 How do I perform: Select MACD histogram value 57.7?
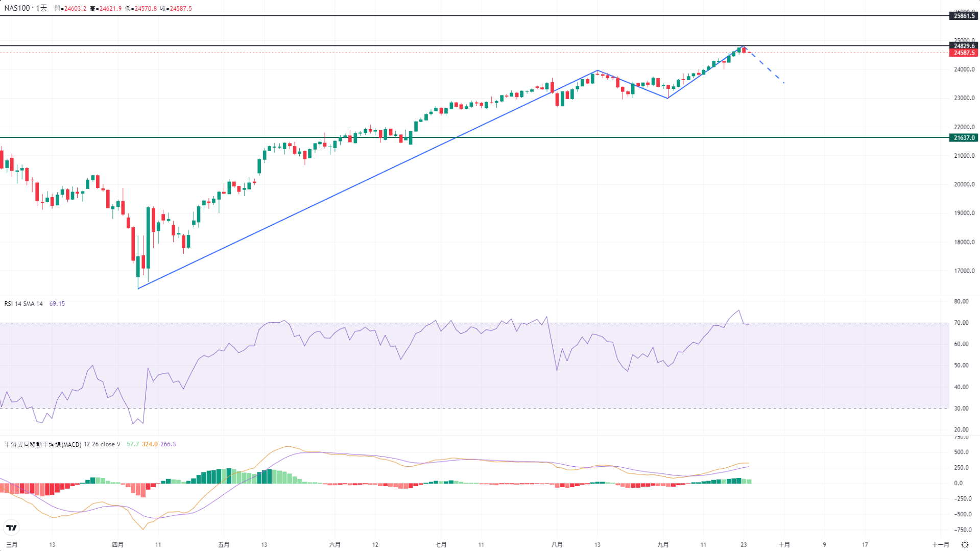(x=133, y=444)
